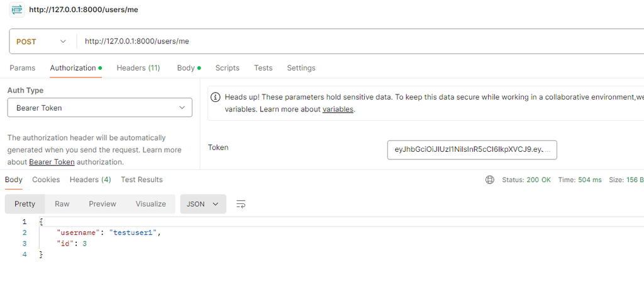Open the request Settings tab
Image resolution: width=644 pixels, height=289 pixels.
[301, 68]
